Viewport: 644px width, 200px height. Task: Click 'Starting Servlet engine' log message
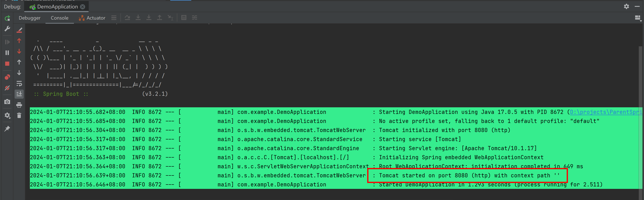pos(458,148)
